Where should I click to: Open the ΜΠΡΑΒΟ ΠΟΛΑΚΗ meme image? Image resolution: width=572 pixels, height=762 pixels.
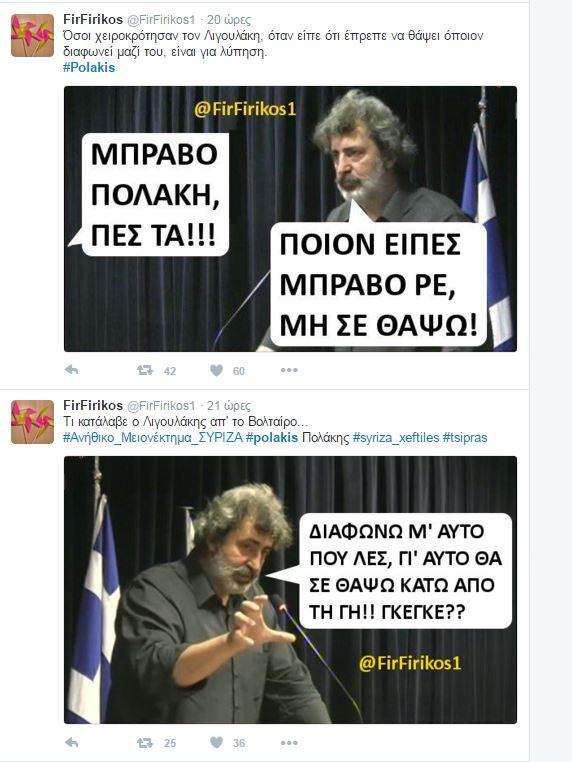[x=290, y=219]
